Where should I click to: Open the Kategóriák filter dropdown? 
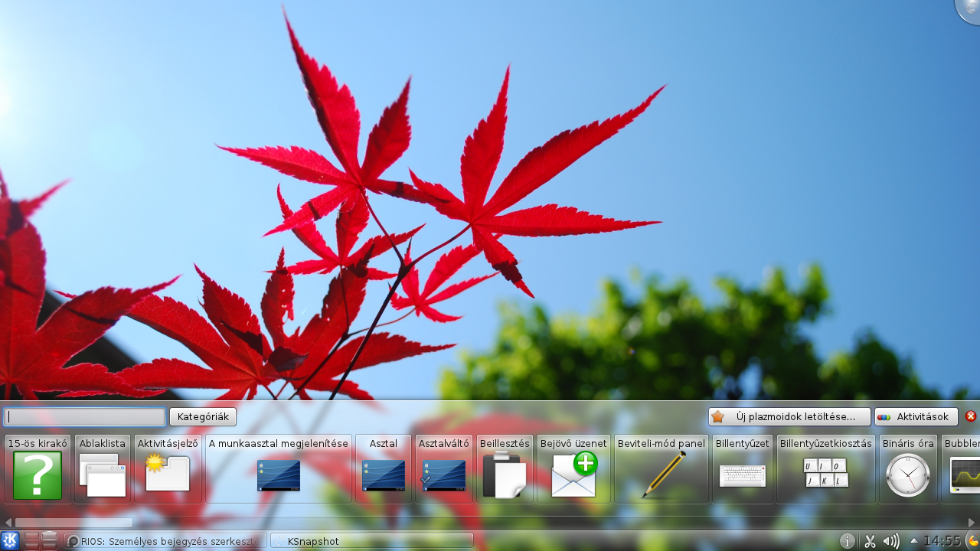203,417
